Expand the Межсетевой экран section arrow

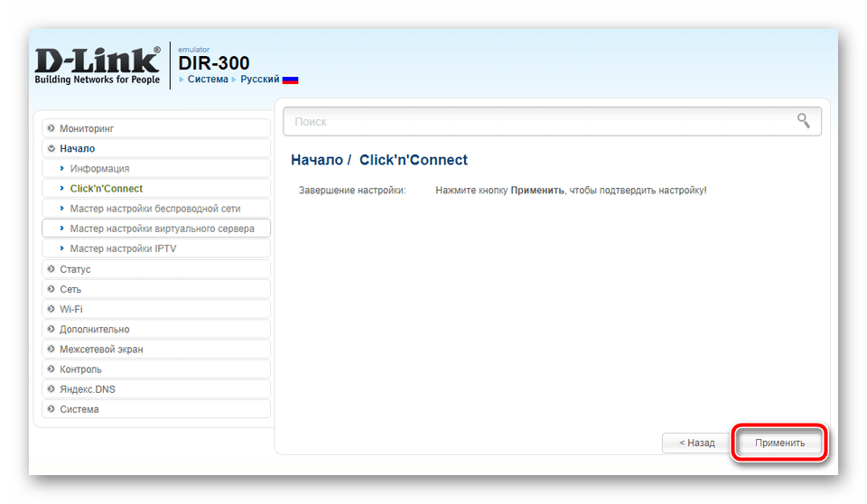click(51, 349)
